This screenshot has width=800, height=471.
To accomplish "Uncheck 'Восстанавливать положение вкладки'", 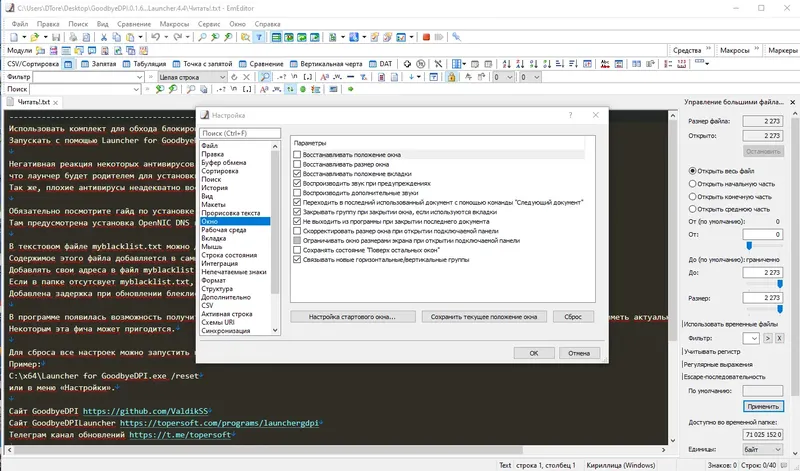I will pyautogui.click(x=297, y=173).
